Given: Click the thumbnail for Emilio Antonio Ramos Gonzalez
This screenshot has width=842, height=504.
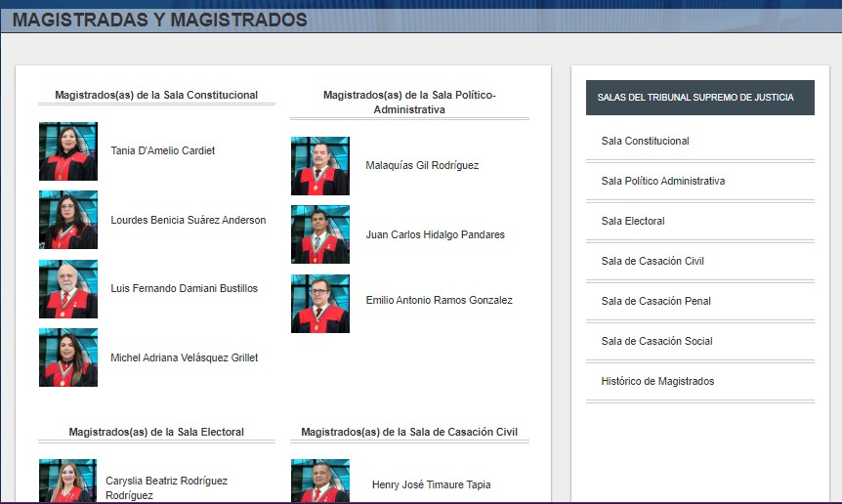Looking at the screenshot, I should coord(319,304).
